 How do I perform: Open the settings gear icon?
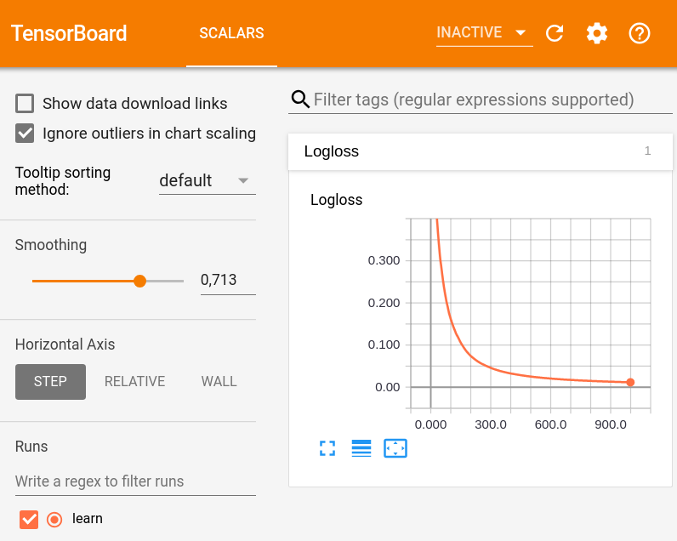pos(597,33)
